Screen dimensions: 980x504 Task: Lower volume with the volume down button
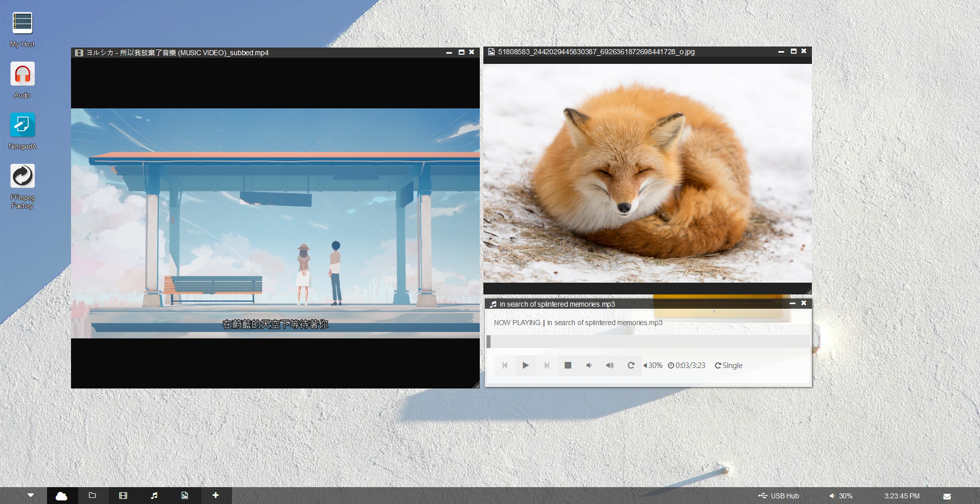pyautogui.click(x=589, y=365)
